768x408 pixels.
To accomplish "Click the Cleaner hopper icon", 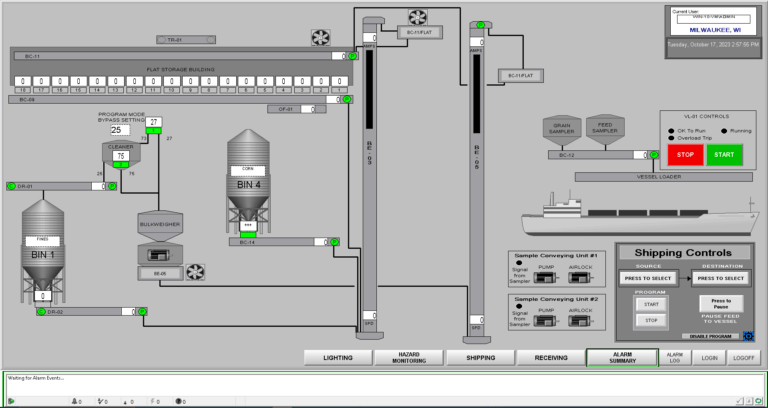I will click(x=120, y=154).
